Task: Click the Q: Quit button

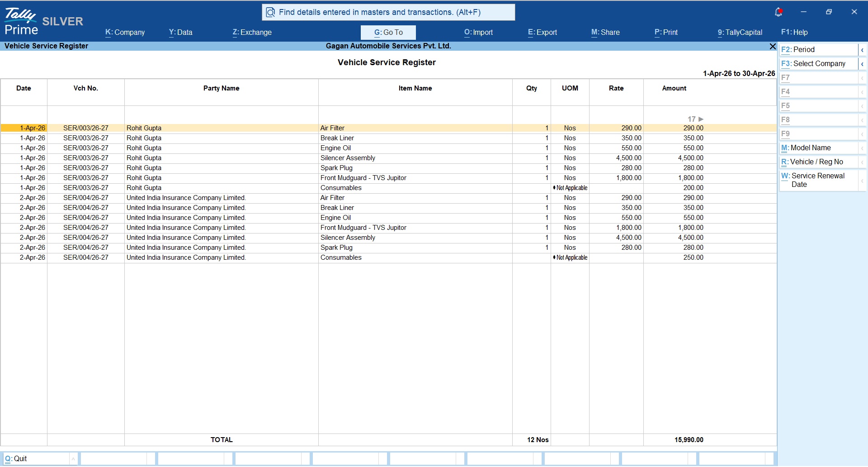Action: pos(35,459)
